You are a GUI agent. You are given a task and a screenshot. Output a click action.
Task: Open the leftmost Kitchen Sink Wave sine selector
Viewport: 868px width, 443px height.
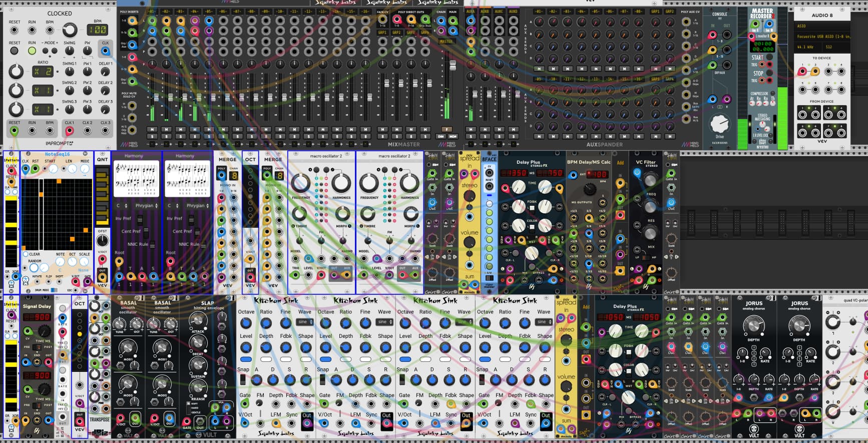(304, 322)
